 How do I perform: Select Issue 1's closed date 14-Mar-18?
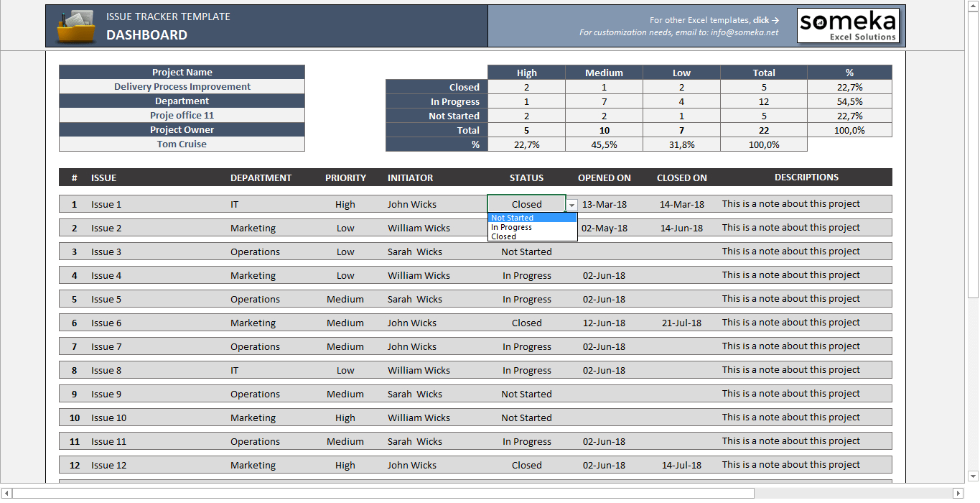click(x=682, y=204)
